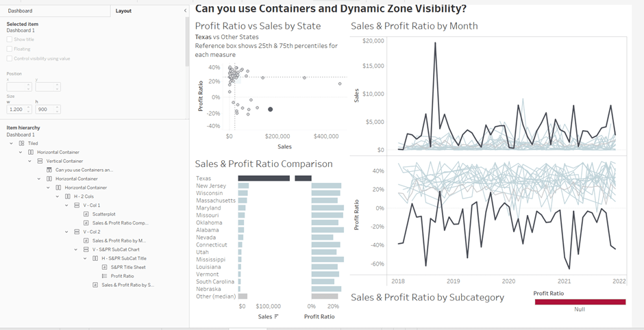Click the red Profit Ratio color legend bar
This screenshot has width=644, height=330.
click(580, 301)
